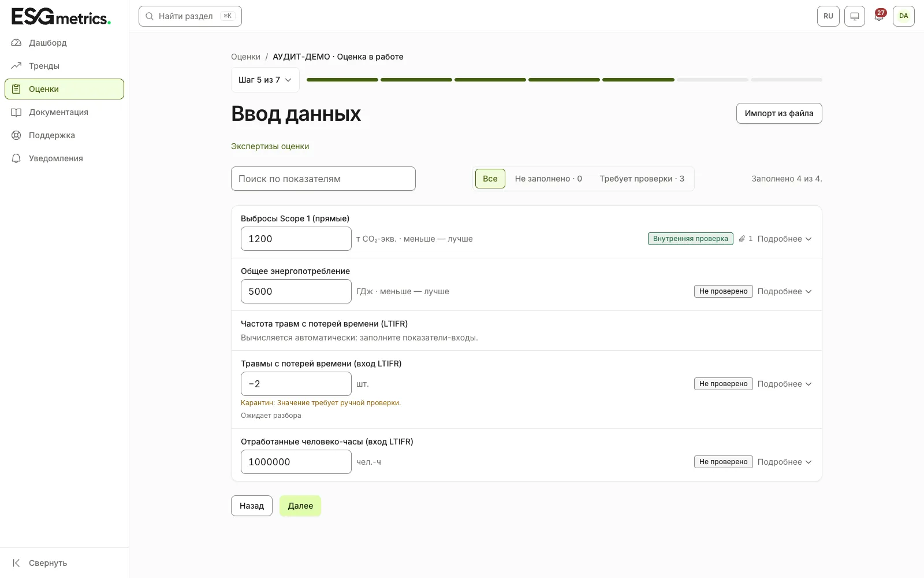
Task: Click the paperclip attachment icon for Scope 1
Action: pyautogui.click(x=742, y=239)
